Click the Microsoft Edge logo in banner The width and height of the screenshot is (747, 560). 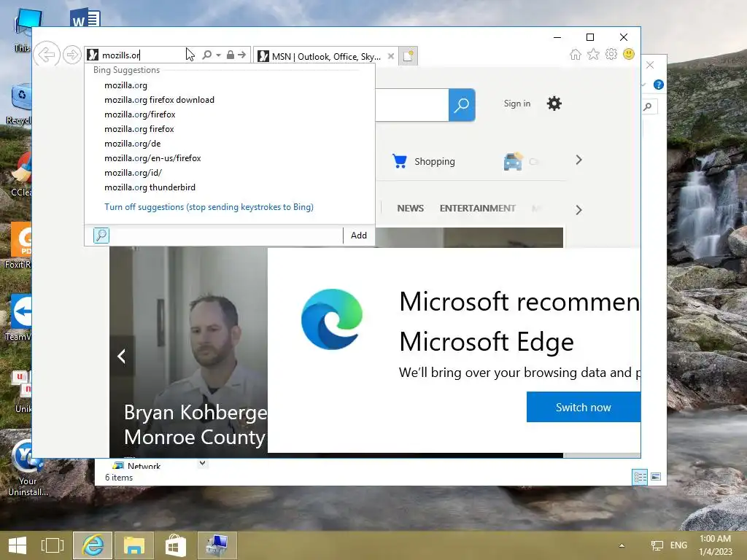click(332, 319)
